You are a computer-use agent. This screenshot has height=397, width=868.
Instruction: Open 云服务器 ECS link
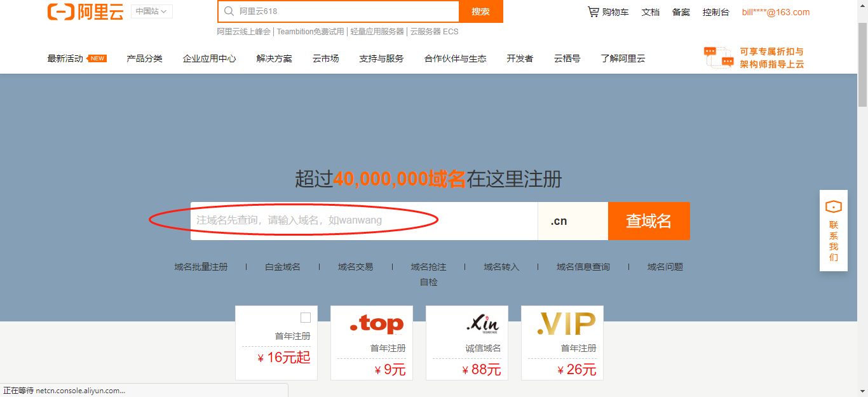434,31
